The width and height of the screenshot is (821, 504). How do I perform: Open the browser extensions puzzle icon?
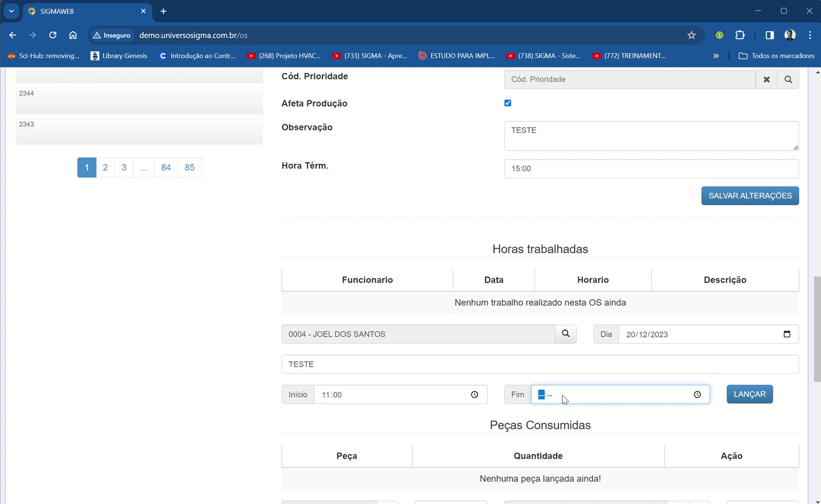pos(740,35)
